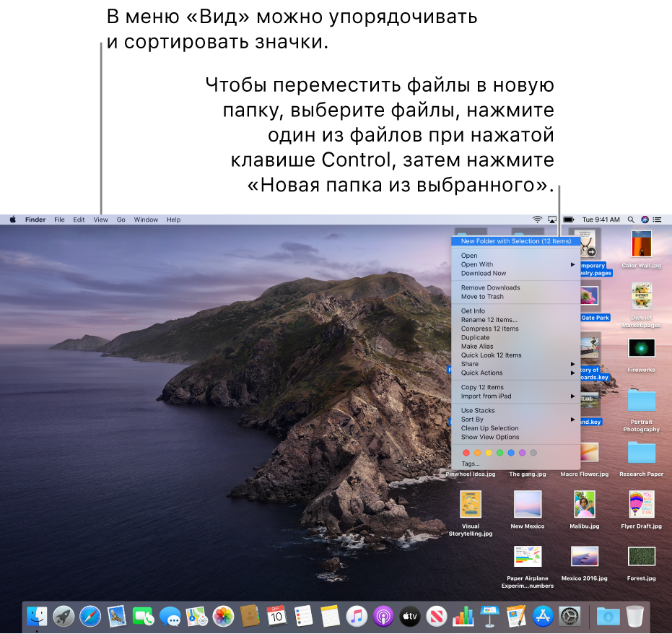Expand the Share submenu
The width and height of the screenshot is (672, 634).
(515, 364)
